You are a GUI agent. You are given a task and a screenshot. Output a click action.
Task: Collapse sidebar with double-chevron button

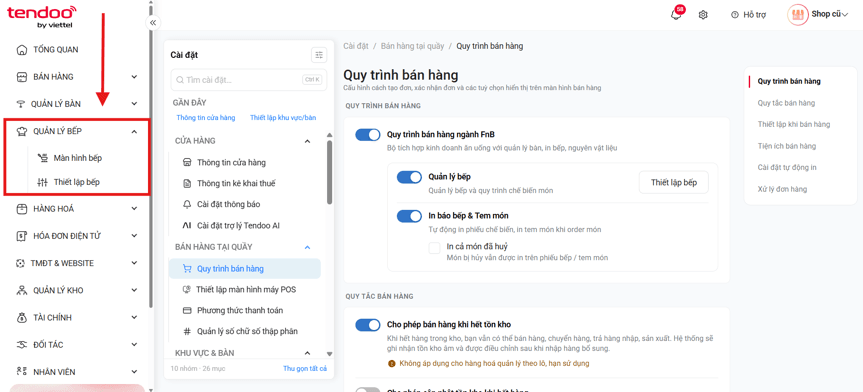point(153,23)
